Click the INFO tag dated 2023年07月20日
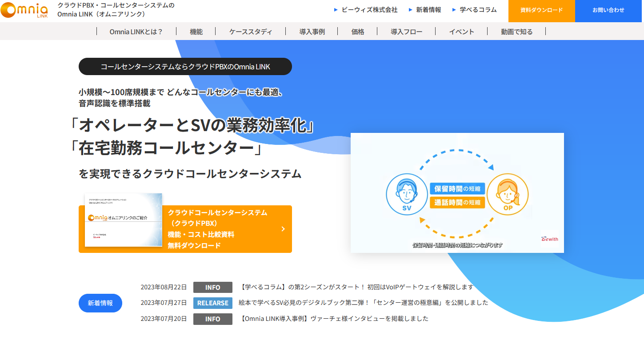 [213, 319]
